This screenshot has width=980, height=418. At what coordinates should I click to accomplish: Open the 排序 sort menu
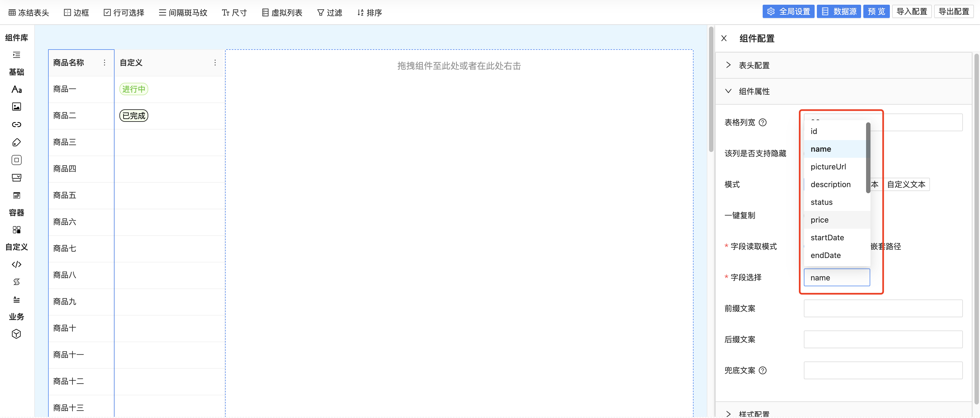369,12
